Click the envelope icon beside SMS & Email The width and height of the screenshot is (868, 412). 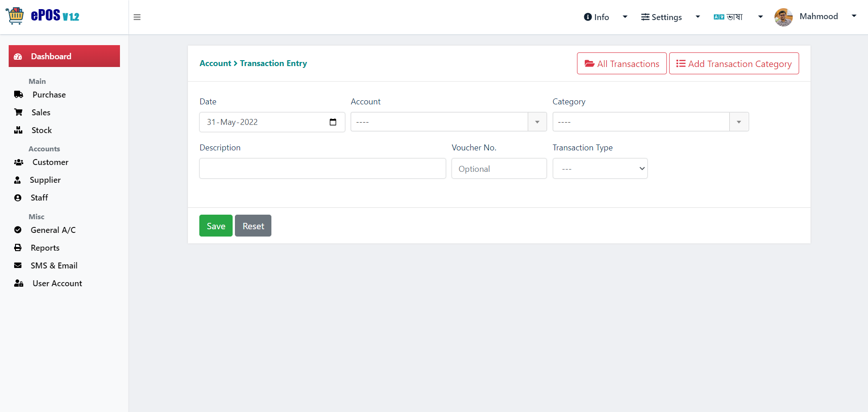tap(18, 265)
